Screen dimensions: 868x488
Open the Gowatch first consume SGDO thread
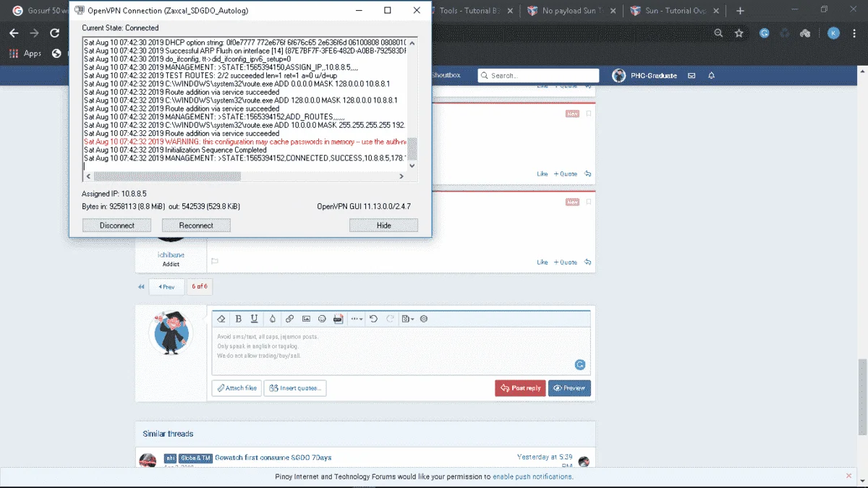pyautogui.click(x=273, y=458)
